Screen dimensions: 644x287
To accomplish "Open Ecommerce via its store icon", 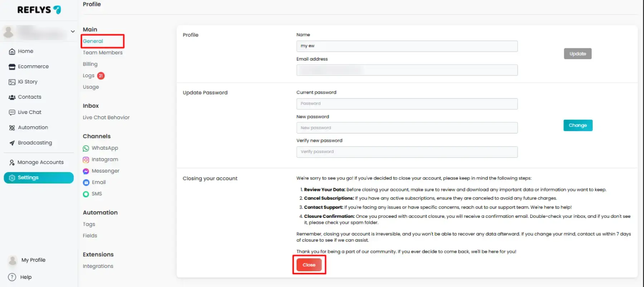I will [12, 67].
